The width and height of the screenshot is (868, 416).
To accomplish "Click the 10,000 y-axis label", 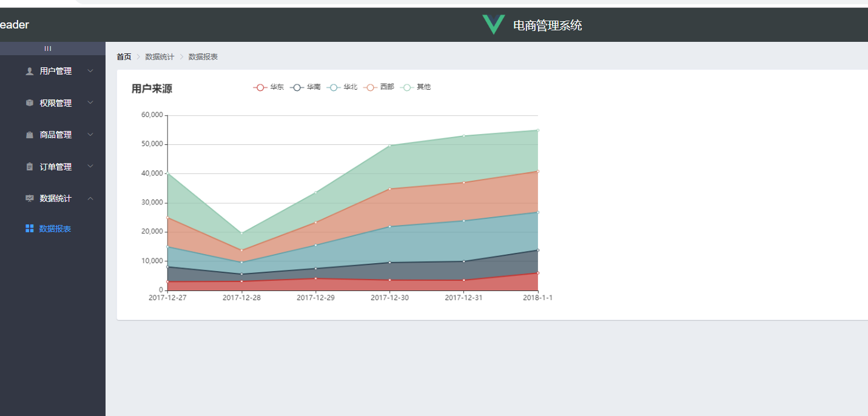I will point(152,261).
